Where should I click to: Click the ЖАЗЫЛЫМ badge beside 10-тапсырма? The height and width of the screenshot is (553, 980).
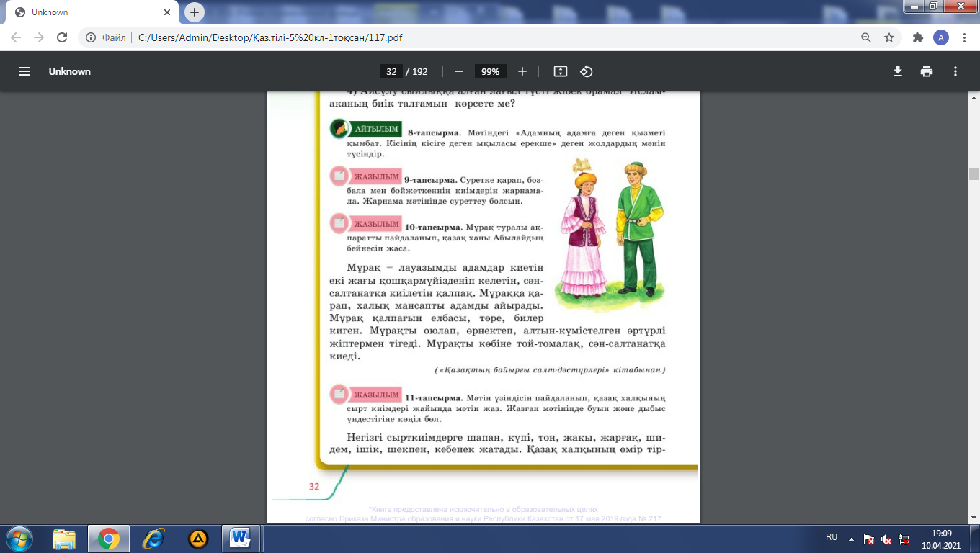(x=365, y=224)
